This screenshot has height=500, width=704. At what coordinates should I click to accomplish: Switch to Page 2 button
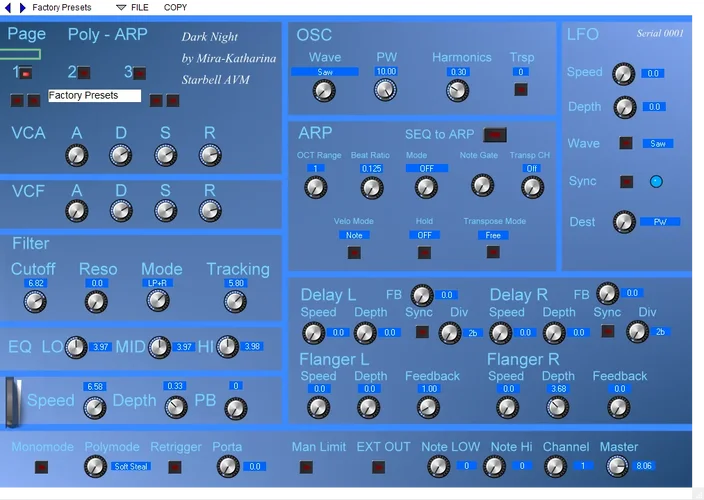coord(84,73)
